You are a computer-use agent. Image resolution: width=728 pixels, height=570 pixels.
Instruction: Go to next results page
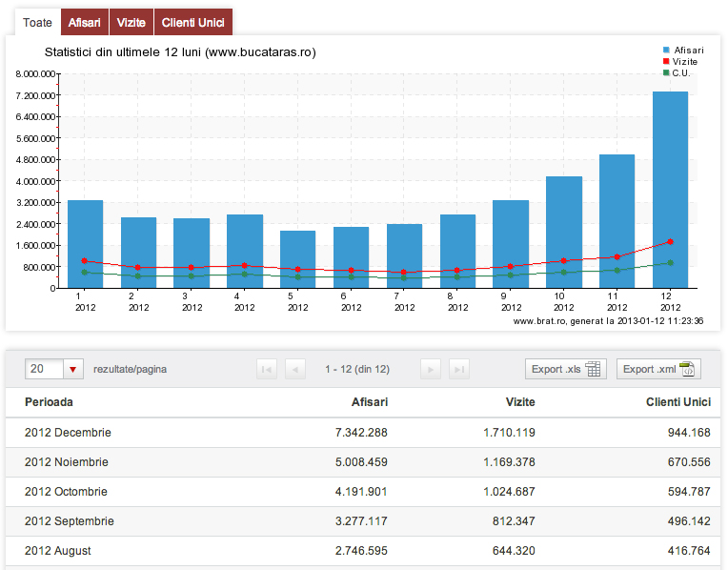coord(431,369)
